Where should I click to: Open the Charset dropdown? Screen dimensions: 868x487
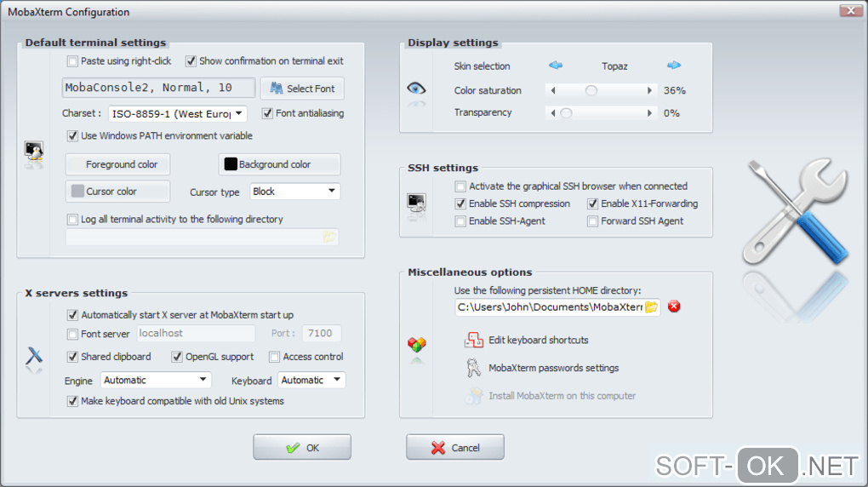[x=178, y=113]
